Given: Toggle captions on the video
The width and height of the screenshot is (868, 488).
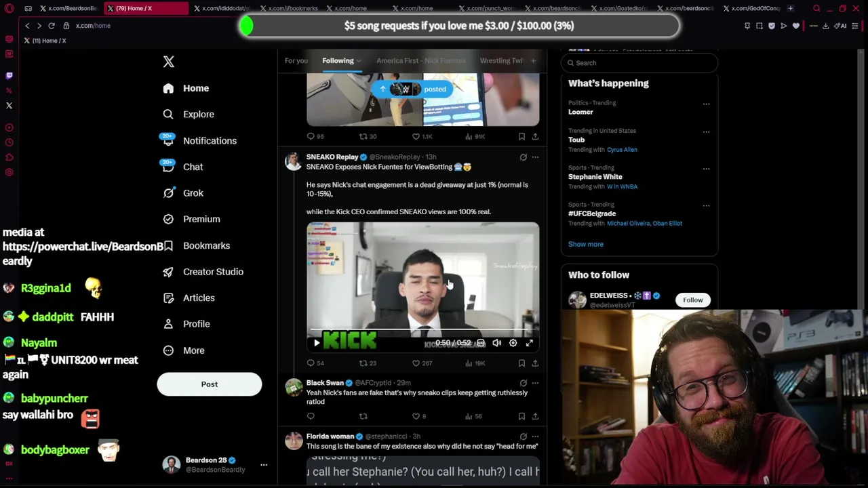Looking at the screenshot, I should pos(481,343).
